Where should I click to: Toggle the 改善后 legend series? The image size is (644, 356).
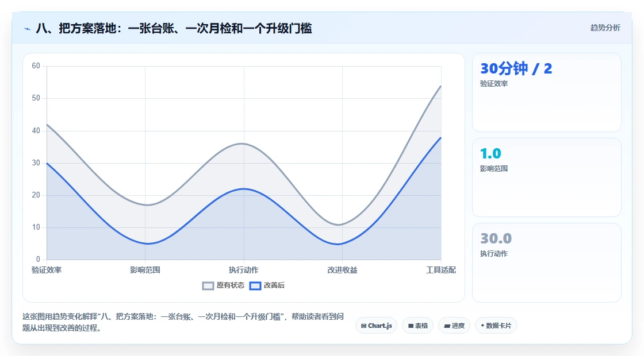(267, 285)
